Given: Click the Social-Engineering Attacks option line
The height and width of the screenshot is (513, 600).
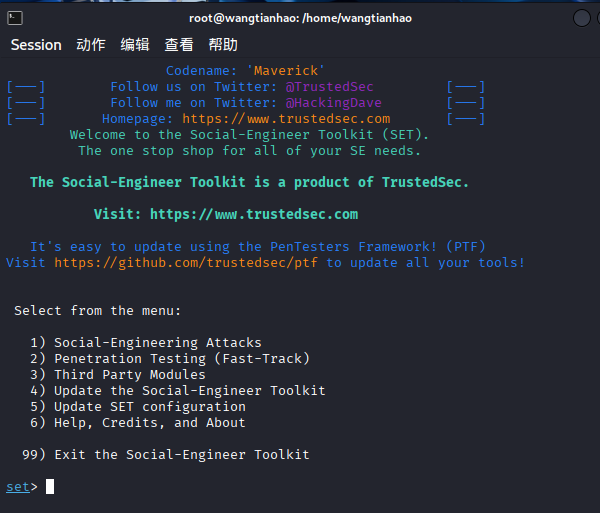Looking at the screenshot, I should point(157,343).
